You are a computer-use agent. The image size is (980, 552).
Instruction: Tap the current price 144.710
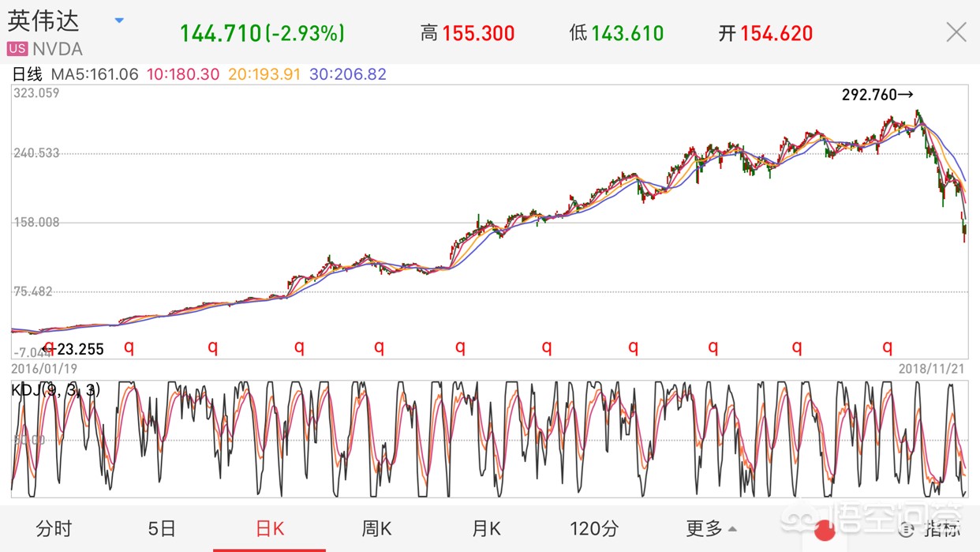pos(220,33)
